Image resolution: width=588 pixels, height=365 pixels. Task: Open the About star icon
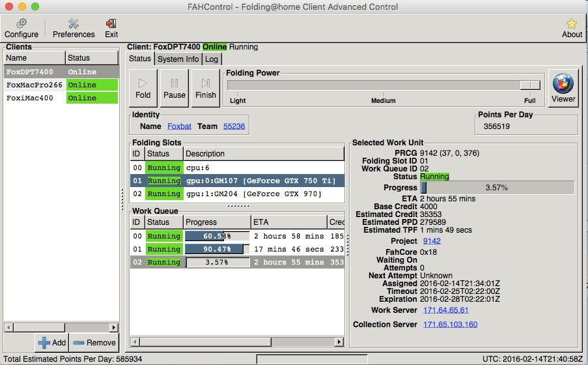pyautogui.click(x=572, y=23)
